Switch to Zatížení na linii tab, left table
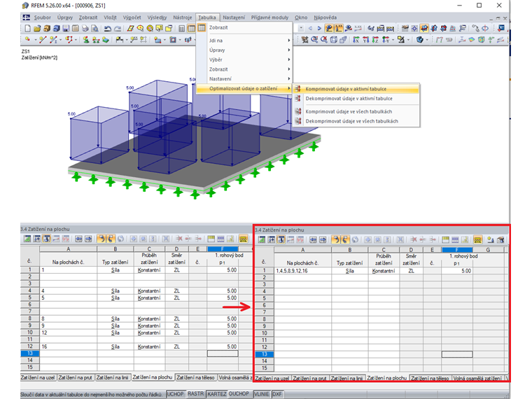 [x=112, y=377]
